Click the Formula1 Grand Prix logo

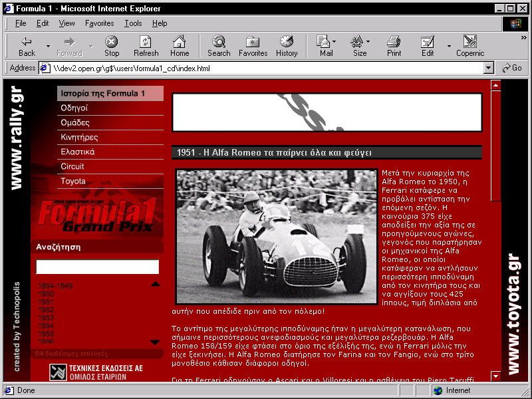(97, 215)
